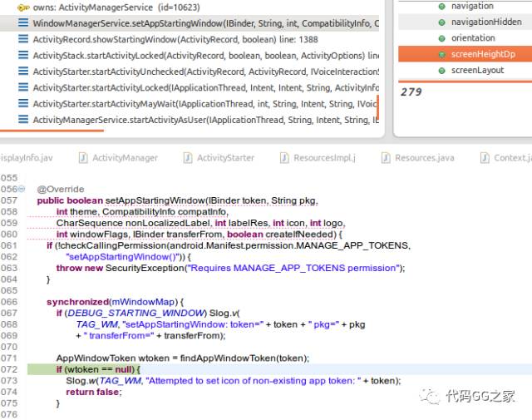Screen dimensions: 532x420
Task: Click the DEBUG_STARTING_WINDOW constant in code
Action: point(136,313)
